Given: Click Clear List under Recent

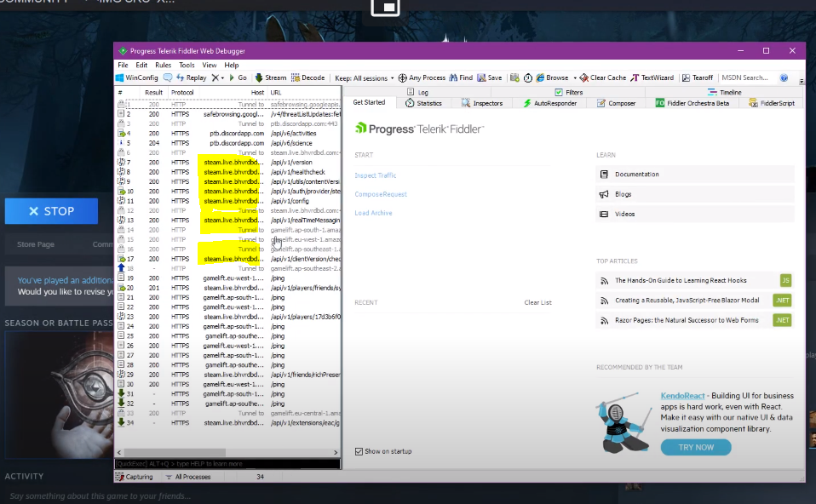Looking at the screenshot, I should pyautogui.click(x=537, y=302).
